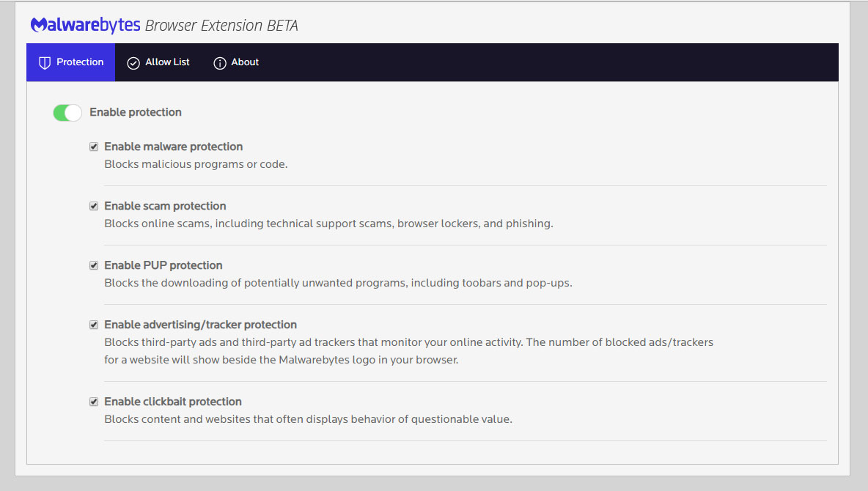This screenshot has width=868, height=491.
Task: Uncheck Enable clickbait protection checkbox
Action: click(94, 402)
